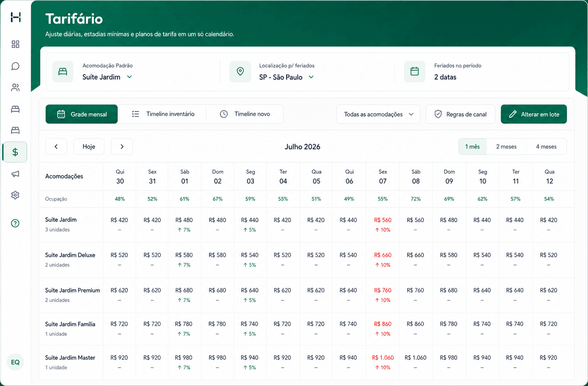Viewport: 588px width, 386px height.
Task: Open the second bed icon in sidebar
Action: [15, 130]
